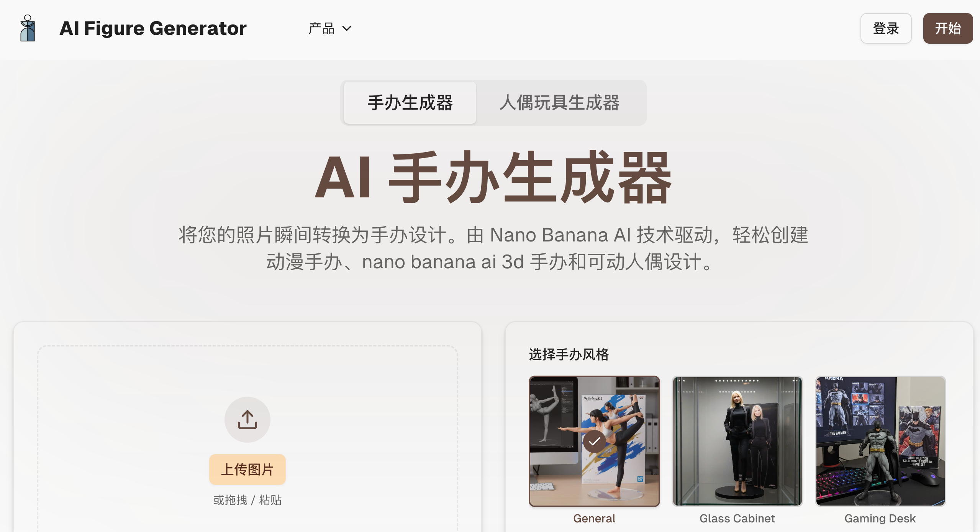Click the chevron next to 产品
This screenshot has height=532, width=980.
[x=346, y=29]
